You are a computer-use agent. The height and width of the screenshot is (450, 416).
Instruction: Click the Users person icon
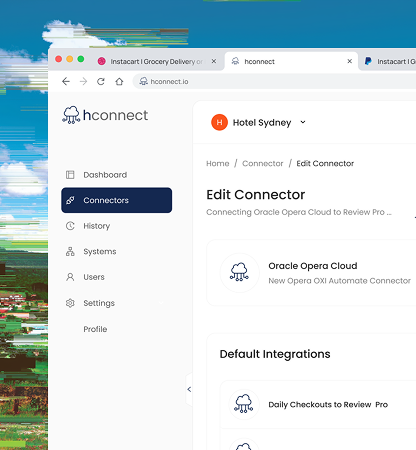(70, 277)
